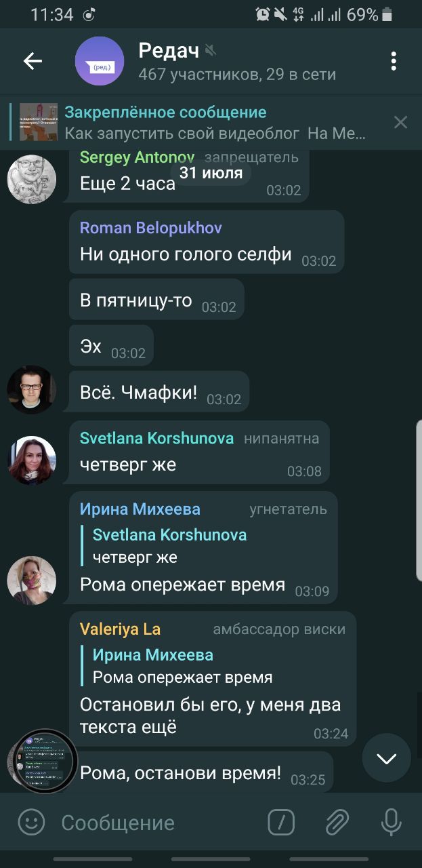Tap the quoted reply 'Рома опережает время'
Screen dimensions: 422x868
(x=183, y=666)
